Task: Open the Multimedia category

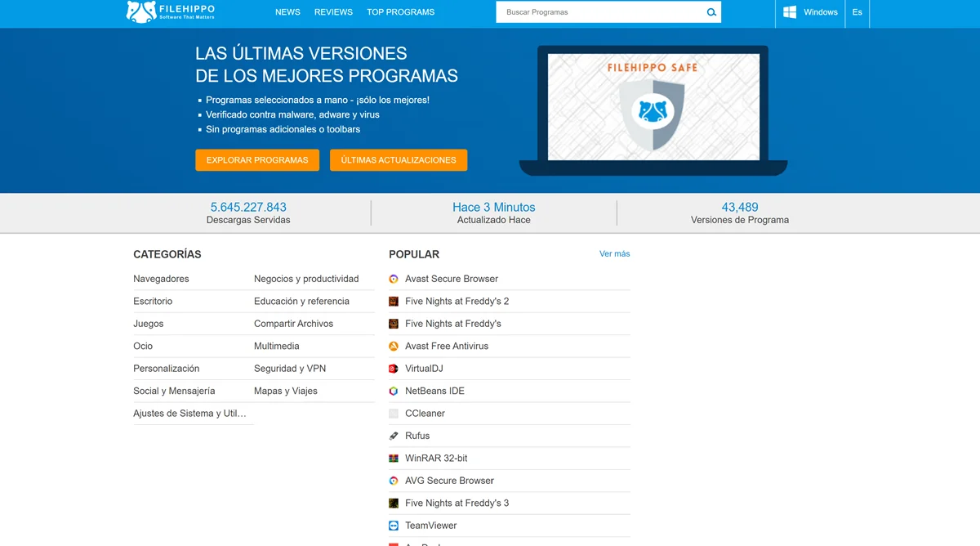Action: click(x=277, y=347)
